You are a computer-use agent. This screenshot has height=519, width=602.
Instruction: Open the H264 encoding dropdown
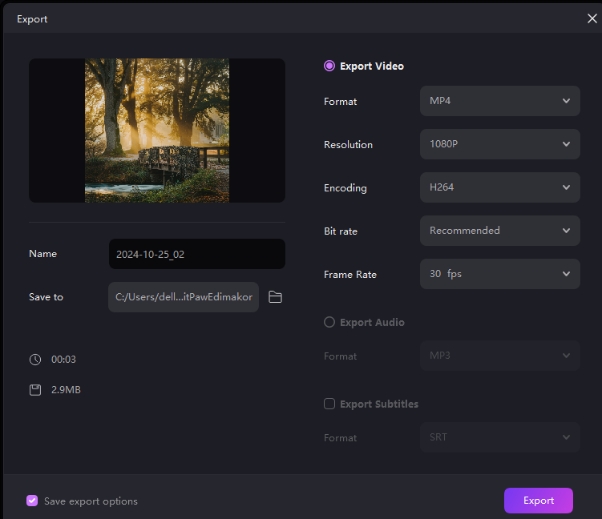(x=499, y=187)
